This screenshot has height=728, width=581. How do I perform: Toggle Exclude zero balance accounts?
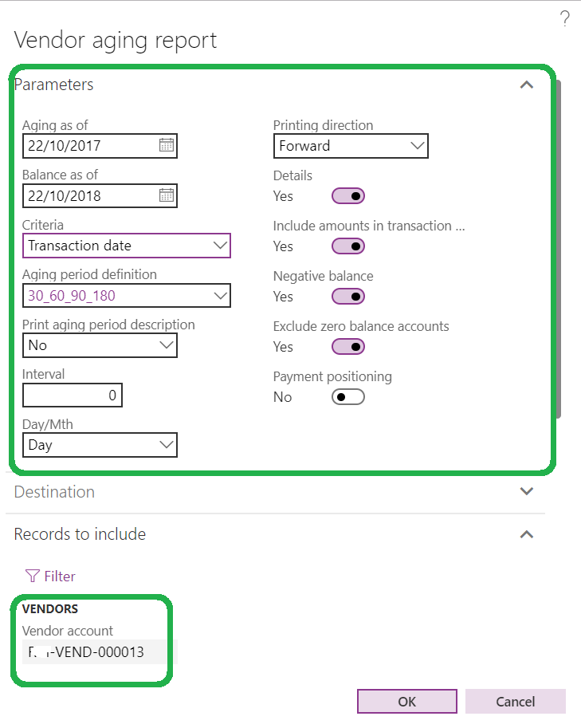[x=348, y=347]
